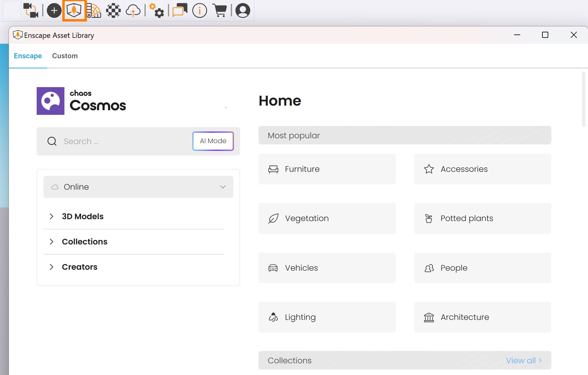This screenshot has height=375, width=588.
Task: Click the synchronize views camera icon
Action: pyautogui.click(x=31, y=10)
